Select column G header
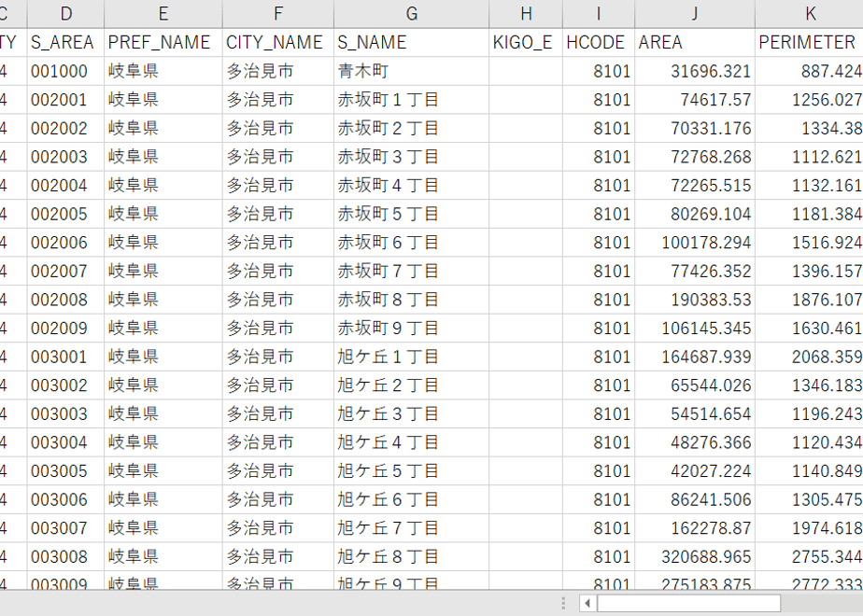Viewport: 863px width, 616px height. point(411,14)
